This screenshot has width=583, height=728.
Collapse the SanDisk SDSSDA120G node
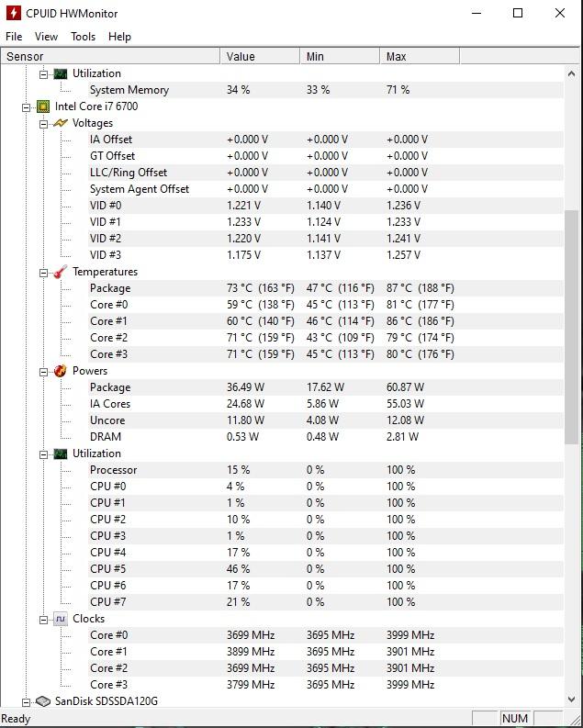26,702
